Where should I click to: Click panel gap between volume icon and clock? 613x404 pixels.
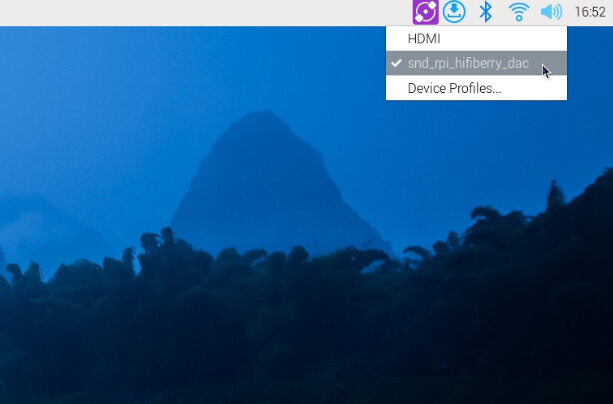pyautogui.click(x=568, y=12)
